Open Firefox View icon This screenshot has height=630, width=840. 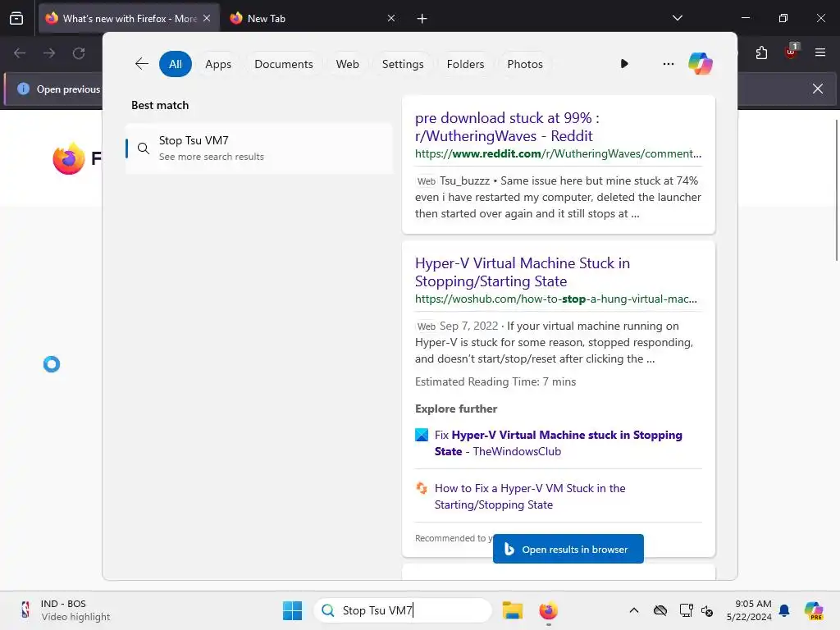tap(16, 18)
